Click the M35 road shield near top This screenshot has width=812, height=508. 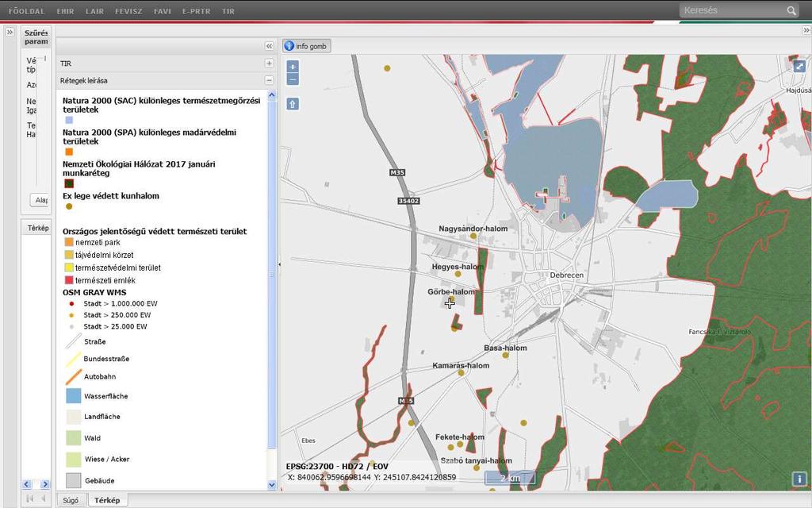397,172
